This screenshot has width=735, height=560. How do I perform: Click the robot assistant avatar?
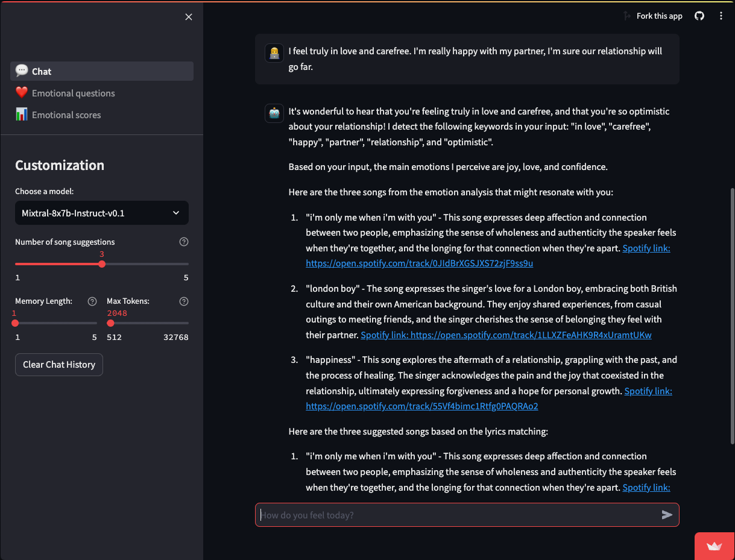click(x=274, y=113)
